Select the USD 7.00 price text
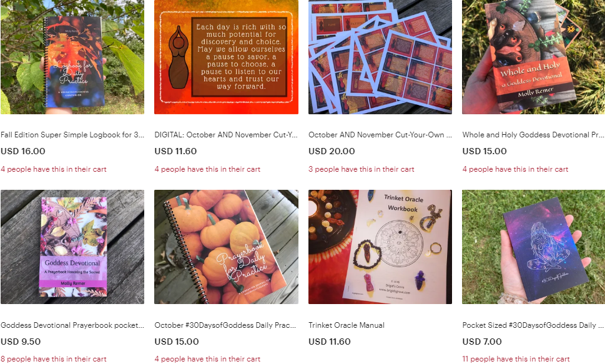Screen dimensions: 605x364 (x=482, y=342)
